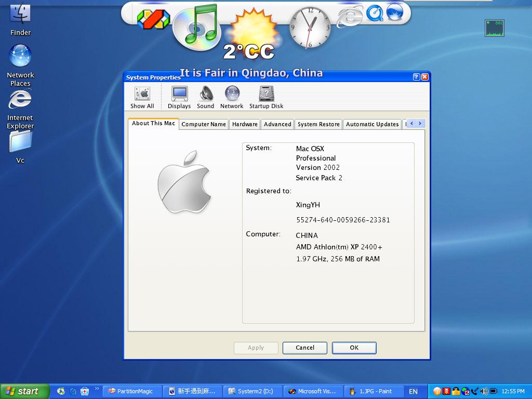Click the Mac OSX system text
The image size is (532, 399).
(310, 149)
